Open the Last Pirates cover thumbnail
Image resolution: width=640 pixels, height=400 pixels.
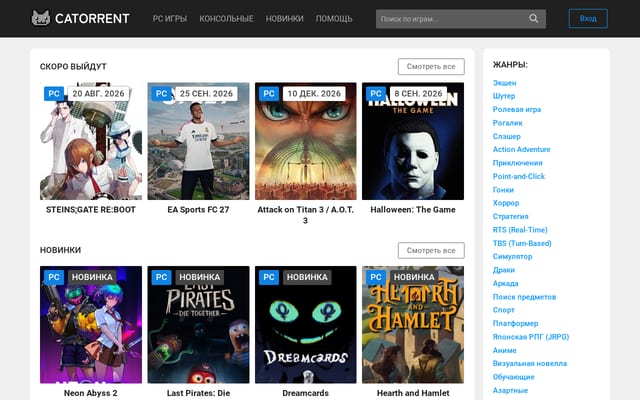coord(198,324)
